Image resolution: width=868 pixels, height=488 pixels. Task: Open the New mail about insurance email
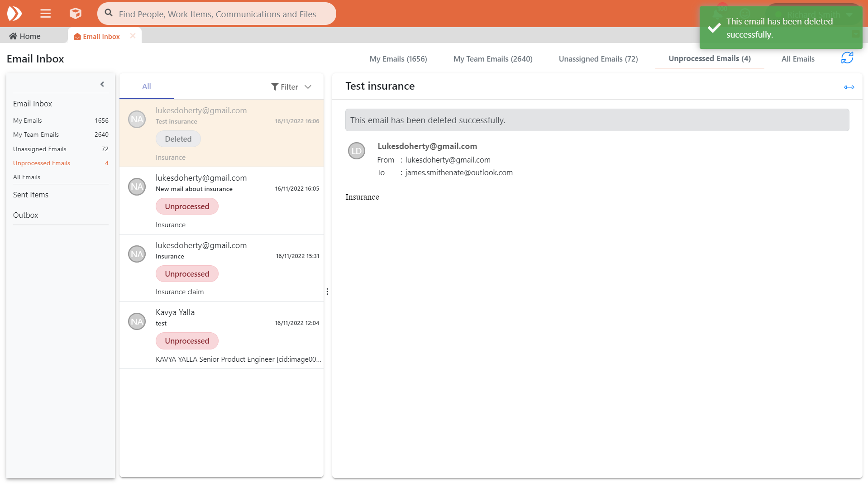pyautogui.click(x=221, y=201)
